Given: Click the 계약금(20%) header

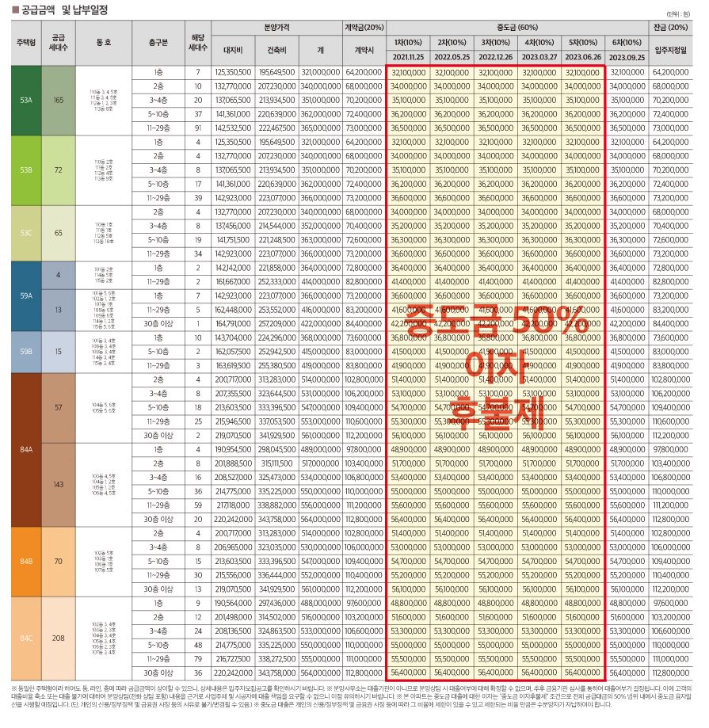Looking at the screenshot, I should coord(364,28).
